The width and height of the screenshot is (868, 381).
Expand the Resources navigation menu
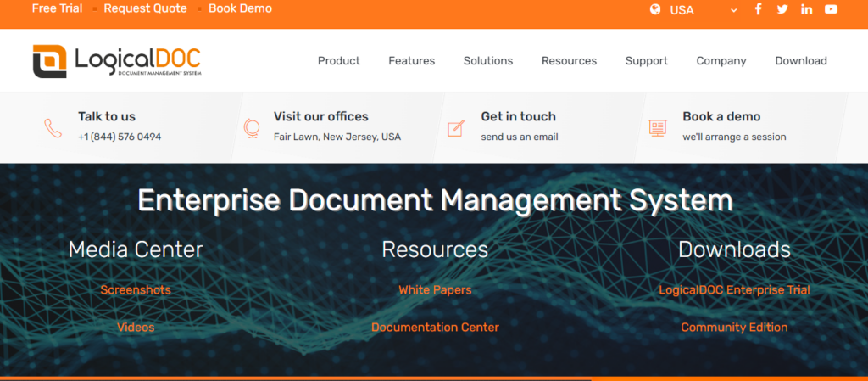pyautogui.click(x=569, y=61)
